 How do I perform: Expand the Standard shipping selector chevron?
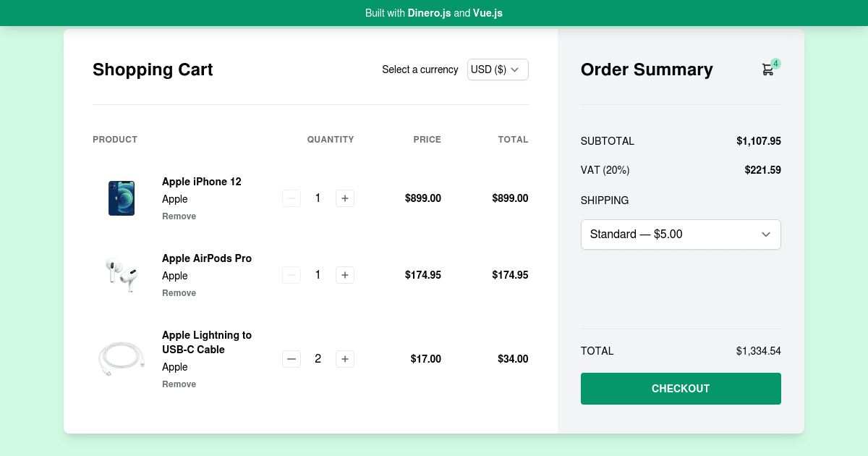pos(765,234)
